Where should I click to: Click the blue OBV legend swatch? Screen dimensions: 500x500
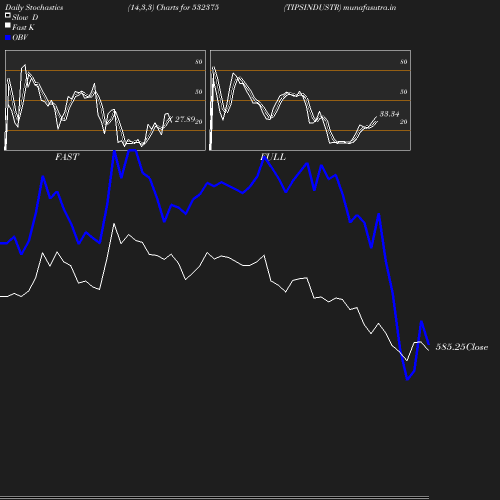coord(8,38)
